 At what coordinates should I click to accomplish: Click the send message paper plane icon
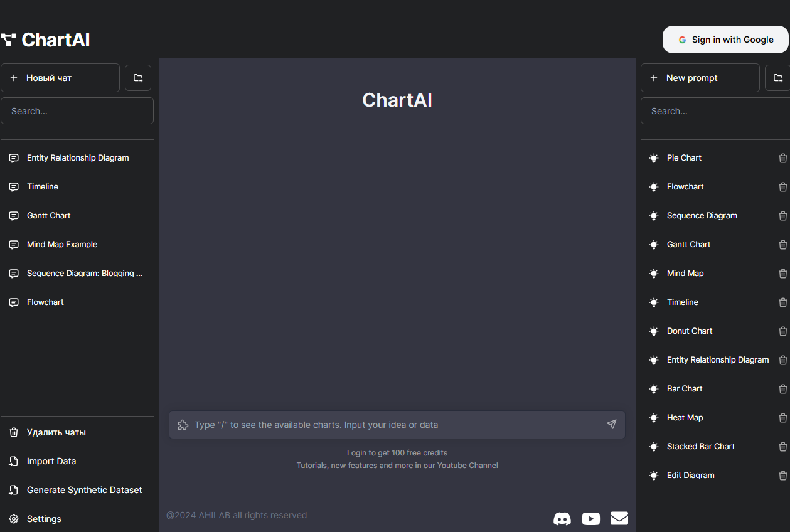[611, 425]
